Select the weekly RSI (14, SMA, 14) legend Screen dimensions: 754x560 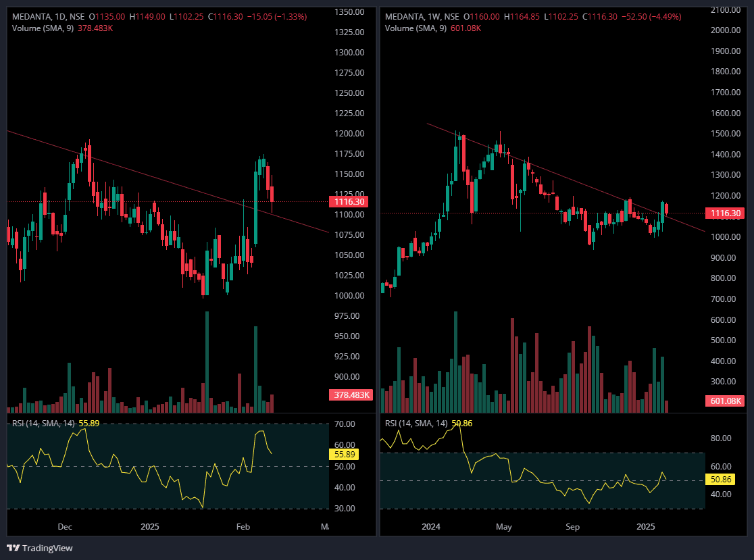tap(416, 424)
